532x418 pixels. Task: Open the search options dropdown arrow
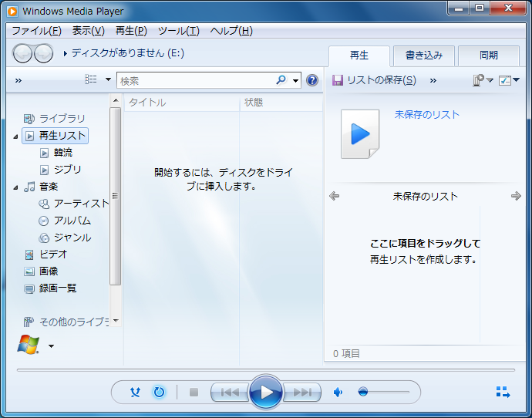point(295,81)
